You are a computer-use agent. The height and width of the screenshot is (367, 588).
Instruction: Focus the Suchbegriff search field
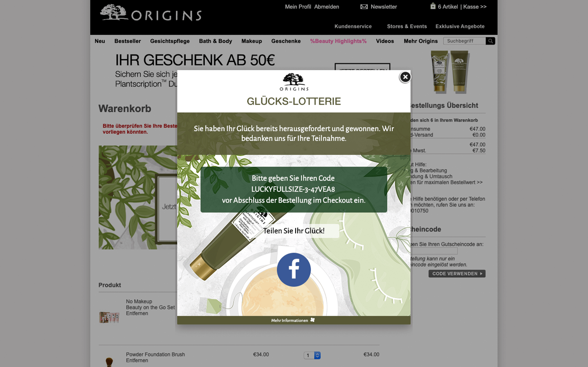(464, 41)
